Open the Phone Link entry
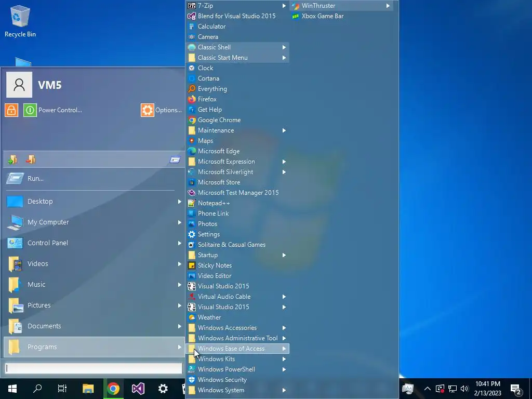 [x=237, y=214]
